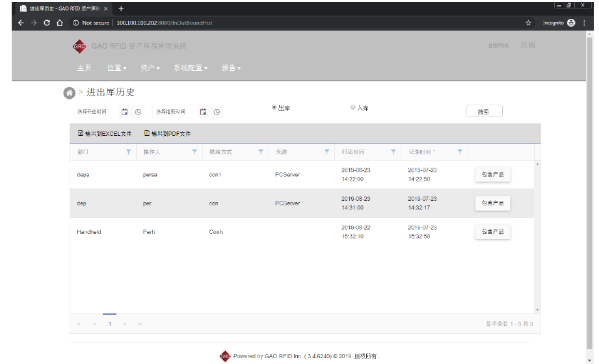599x364 pixels.
Task: Open clock picker for end time
Action: click(x=217, y=112)
